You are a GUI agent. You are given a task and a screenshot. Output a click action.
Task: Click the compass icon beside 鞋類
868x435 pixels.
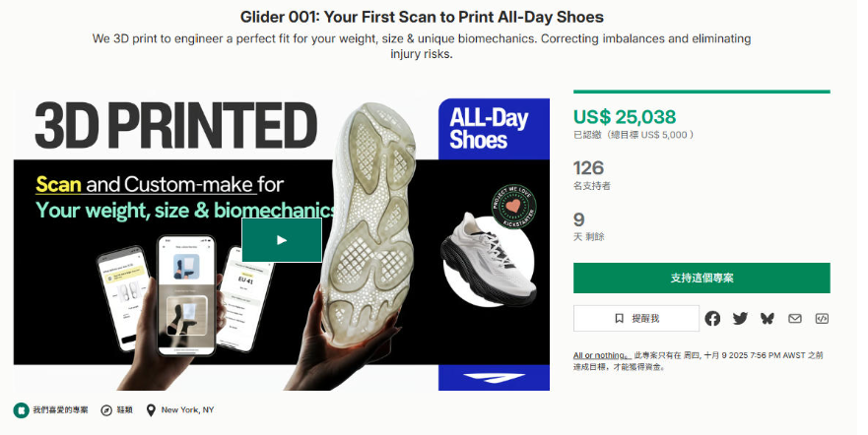106,410
